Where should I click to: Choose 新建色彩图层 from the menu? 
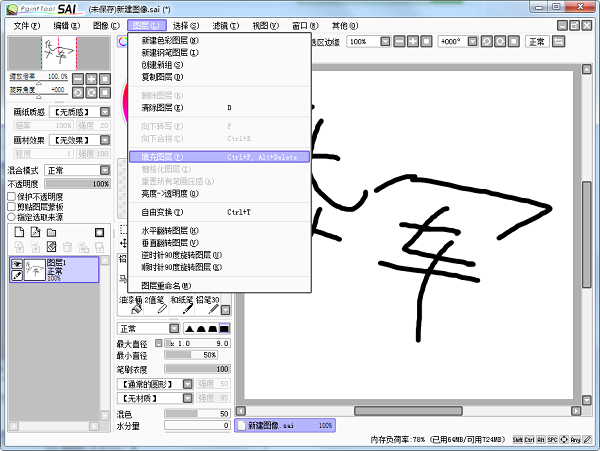(x=219, y=40)
